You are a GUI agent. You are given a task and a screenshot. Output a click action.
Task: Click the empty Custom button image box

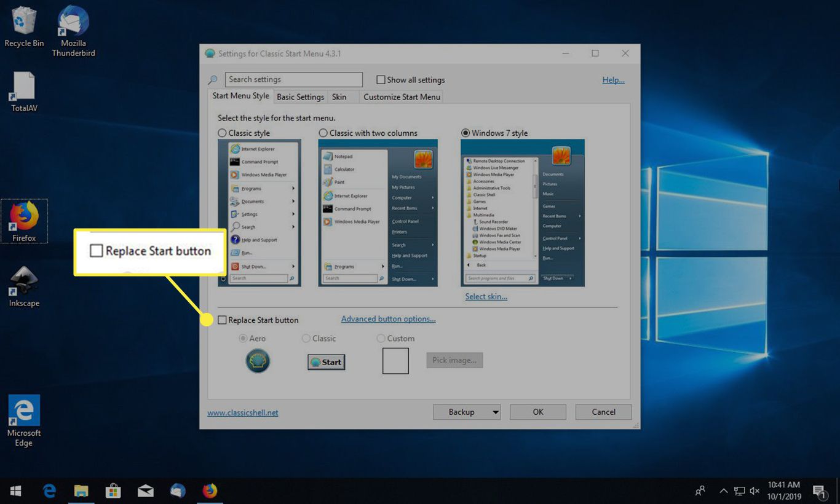[395, 361]
